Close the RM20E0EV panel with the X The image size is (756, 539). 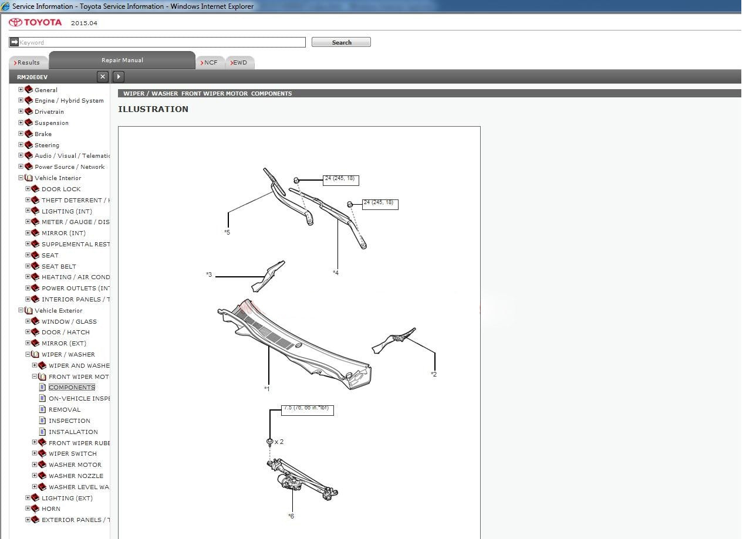point(103,77)
